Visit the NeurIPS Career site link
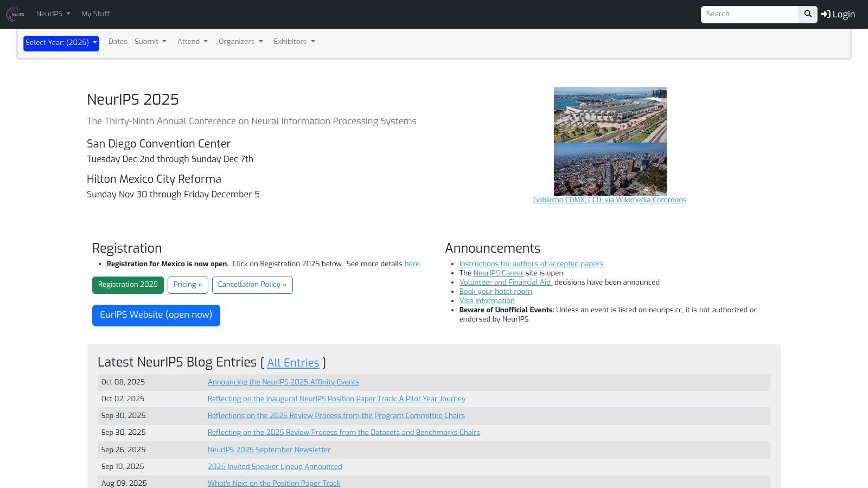The image size is (868, 488). (498, 273)
